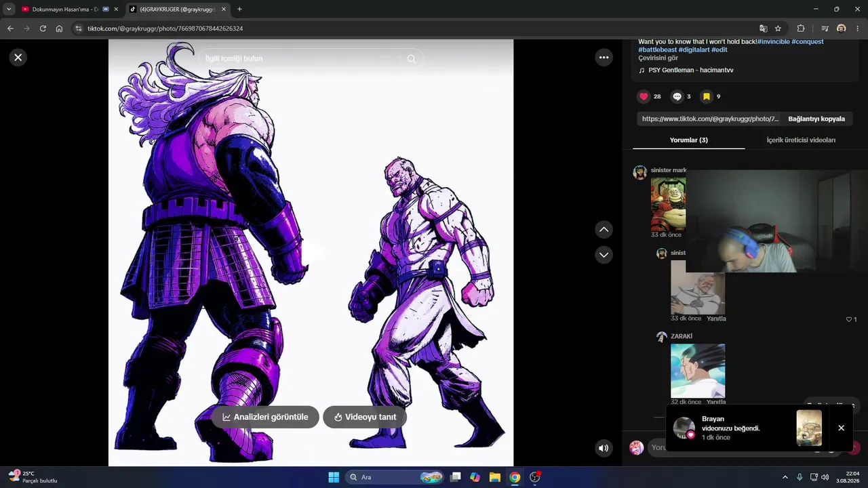Click the tiktok.com address bar URL

pos(165,28)
